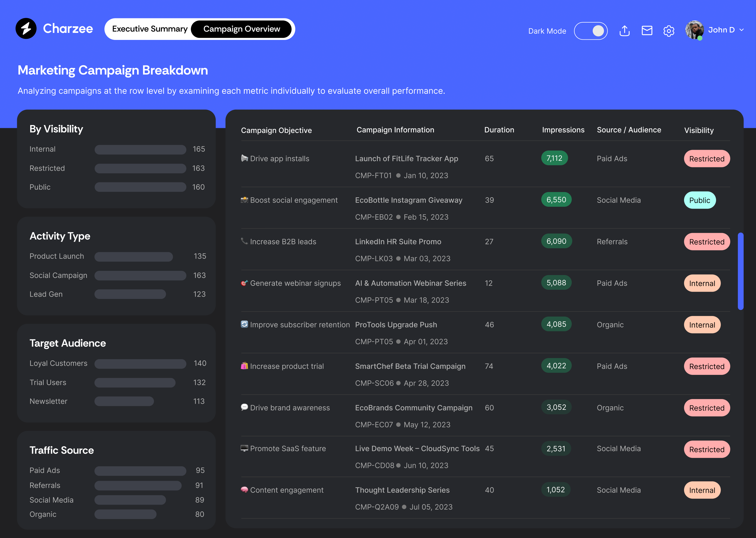
Task: Open the settings gear icon
Action: [x=669, y=31]
